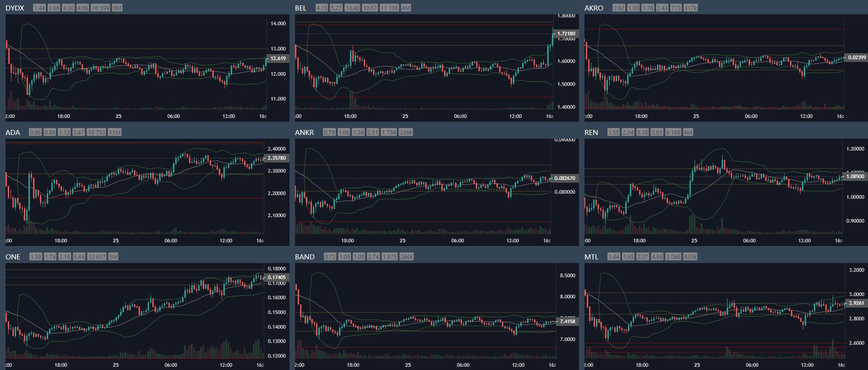Image resolution: width=868 pixels, height=370 pixels.
Task: Click the DYDX ticker label
Action: (x=15, y=8)
